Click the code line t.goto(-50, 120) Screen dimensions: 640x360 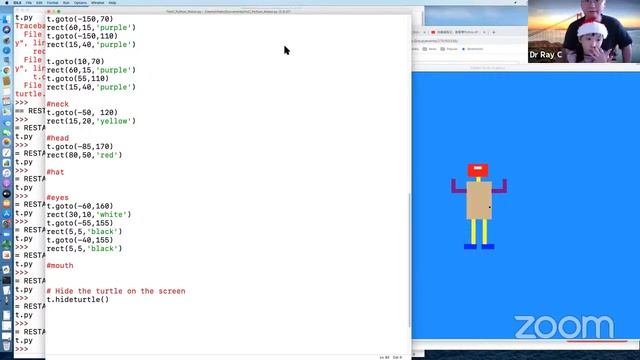(82, 113)
